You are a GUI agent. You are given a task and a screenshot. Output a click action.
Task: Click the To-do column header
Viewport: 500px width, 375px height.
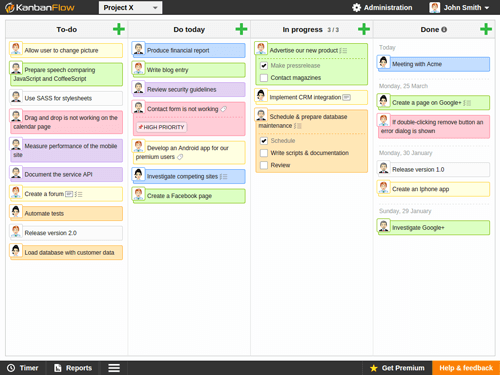click(67, 30)
